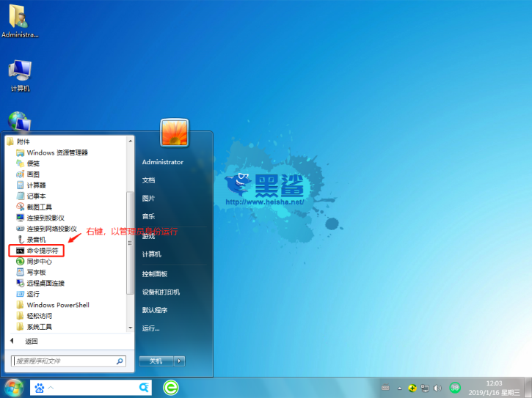Launch 画图 (Paint) from the Accessories list
The height and width of the screenshot is (398, 532).
point(33,174)
